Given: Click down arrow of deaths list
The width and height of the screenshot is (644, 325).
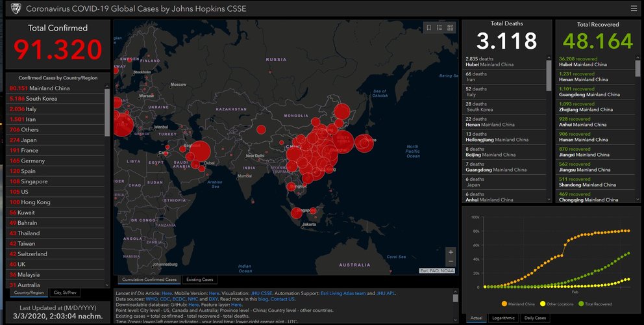Looking at the screenshot, I should click(x=549, y=200).
